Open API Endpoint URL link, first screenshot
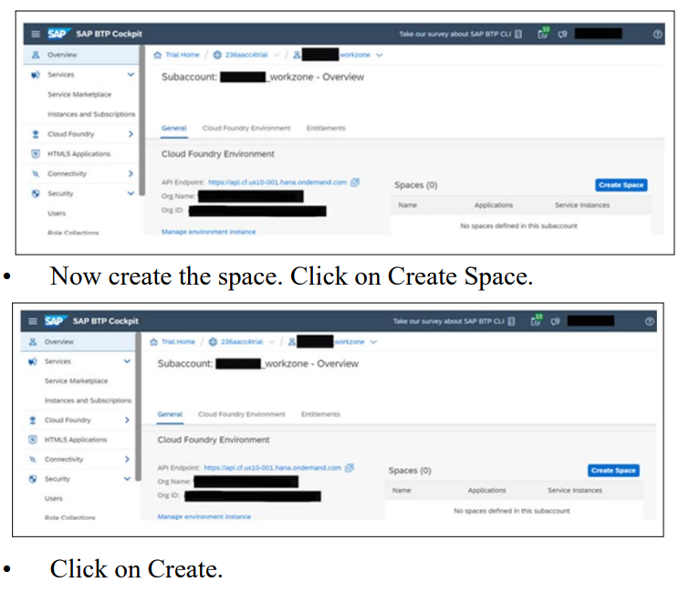Screen dimensions: 700x603 (277, 182)
